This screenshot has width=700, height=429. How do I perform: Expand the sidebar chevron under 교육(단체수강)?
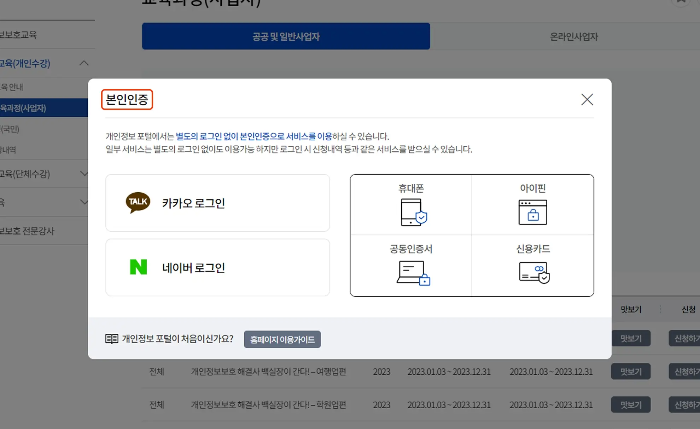(84, 202)
